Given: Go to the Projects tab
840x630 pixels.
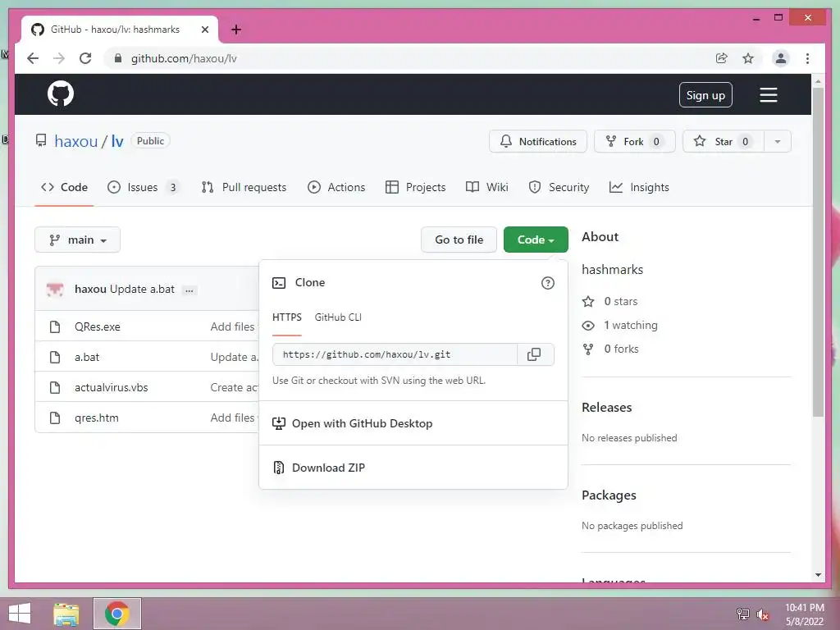Looking at the screenshot, I should coord(416,188).
